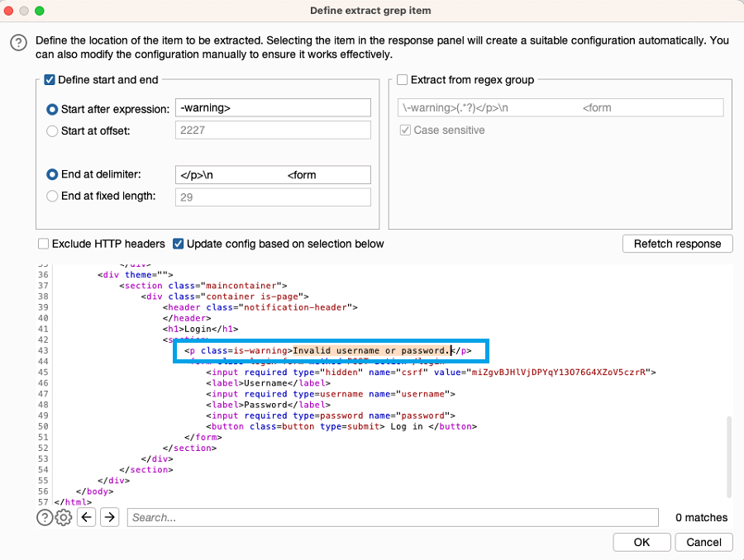Click the "container is-page" div line
The image size is (744, 560).
coord(225,297)
